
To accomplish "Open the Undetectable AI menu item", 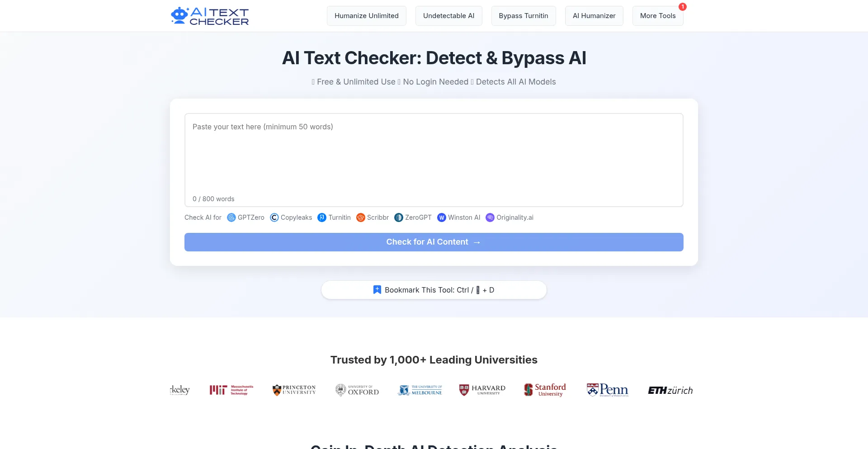I will [449, 16].
